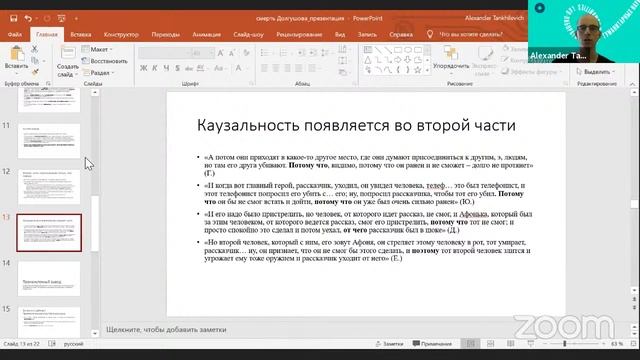Open the font size combo box
This screenshot has height=360, width=640.
tap(202, 53)
